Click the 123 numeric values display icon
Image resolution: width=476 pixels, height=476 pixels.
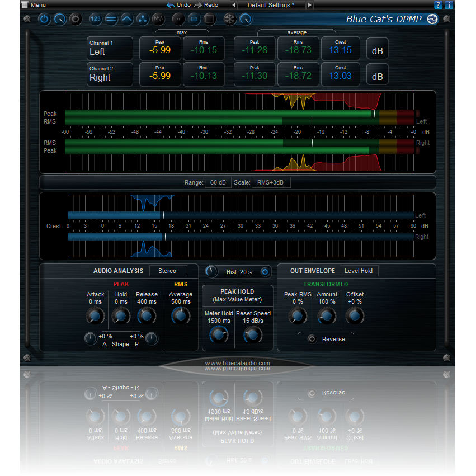(x=96, y=18)
